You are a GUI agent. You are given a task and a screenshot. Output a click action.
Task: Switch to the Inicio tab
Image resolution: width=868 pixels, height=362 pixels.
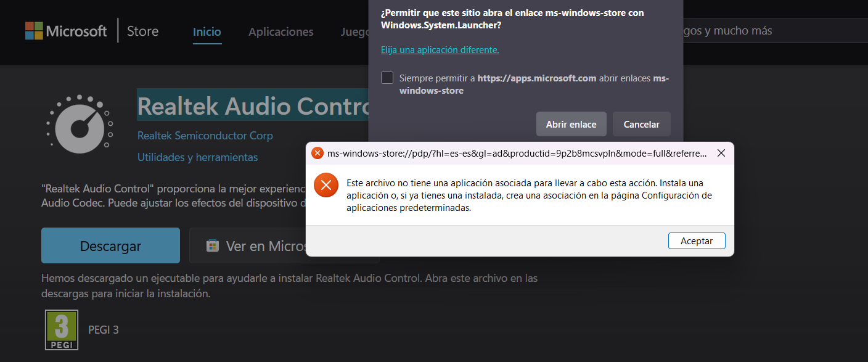pos(207,32)
